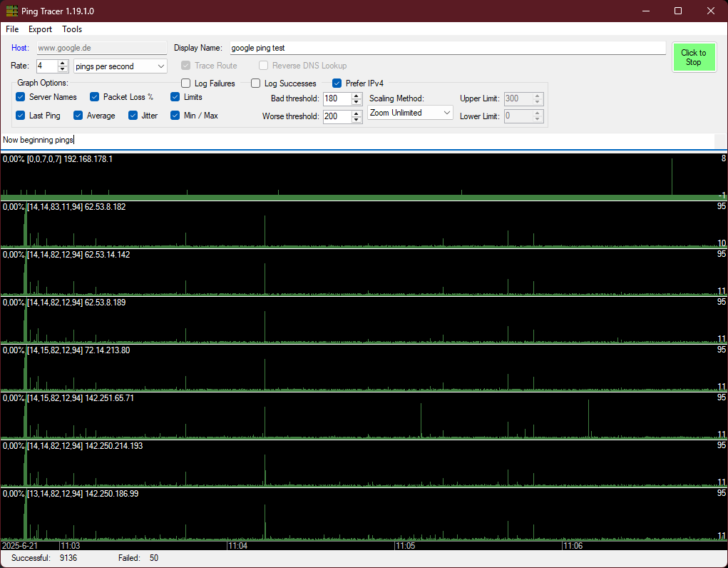Screen dimensions: 728x568
Task: Click the 11:03 timeline marker
Action: (x=70, y=546)
